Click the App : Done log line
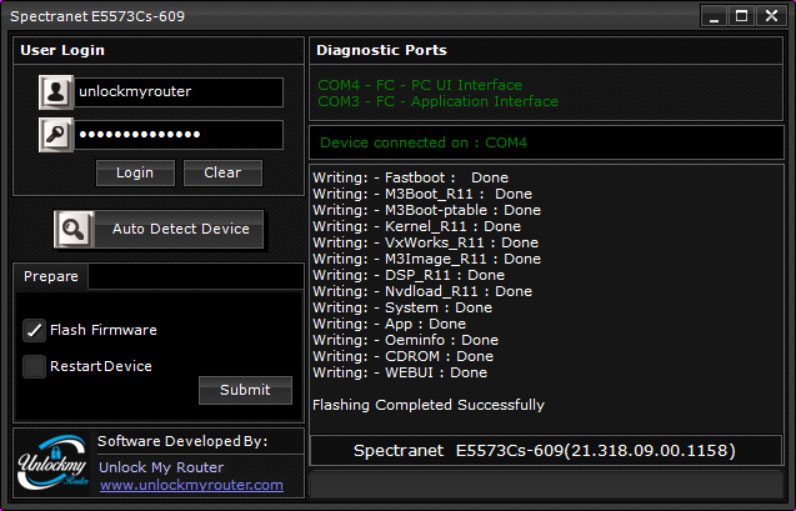This screenshot has height=511, width=796. 389,324
